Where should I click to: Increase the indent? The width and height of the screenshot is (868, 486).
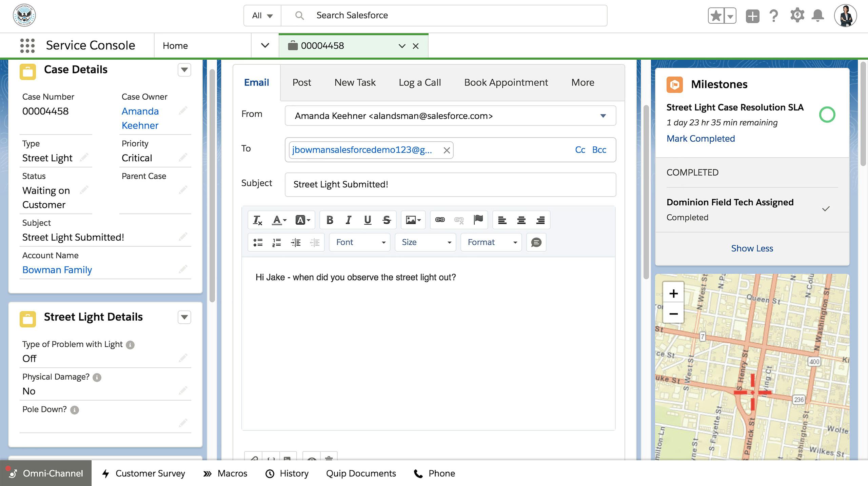(296, 242)
